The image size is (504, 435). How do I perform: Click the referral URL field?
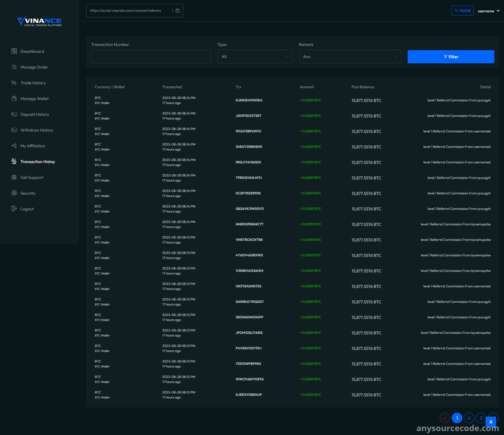(x=129, y=11)
